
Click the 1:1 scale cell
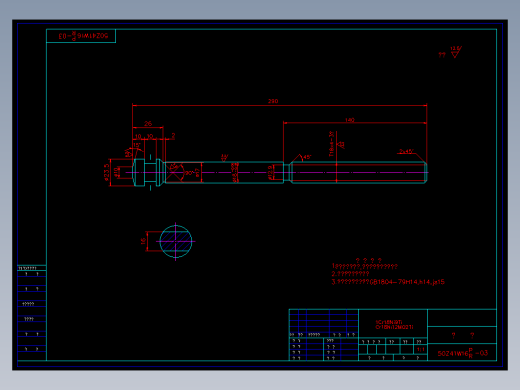pos(421,349)
